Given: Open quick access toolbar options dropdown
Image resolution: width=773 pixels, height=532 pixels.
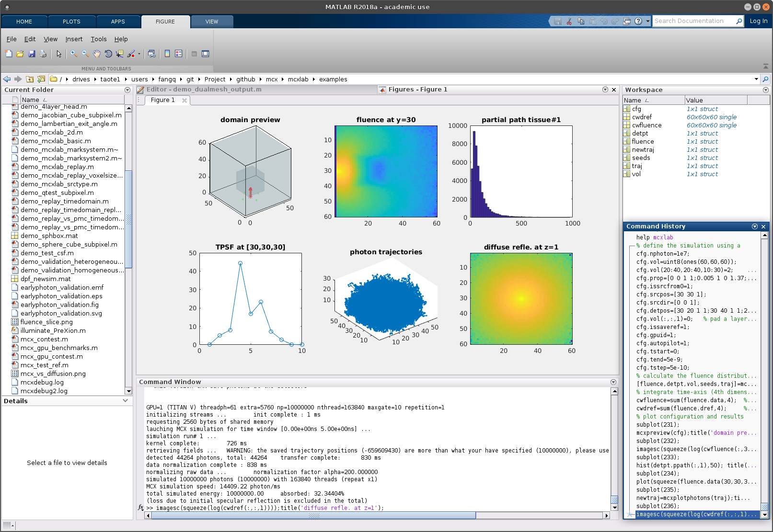Looking at the screenshot, I should (647, 21).
